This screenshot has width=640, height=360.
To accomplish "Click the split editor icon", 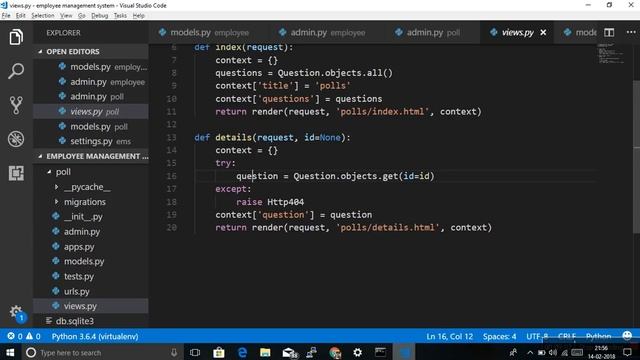I will (x=609, y=32).
